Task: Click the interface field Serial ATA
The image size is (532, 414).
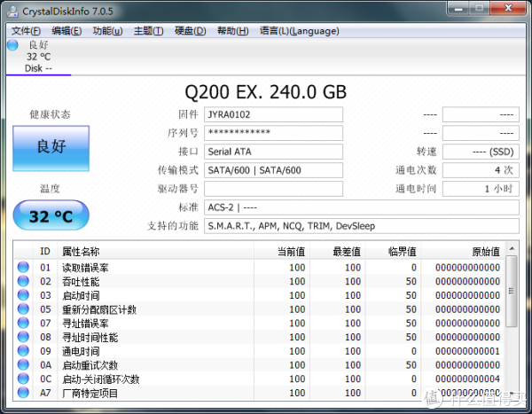Action: pos(273,152)
